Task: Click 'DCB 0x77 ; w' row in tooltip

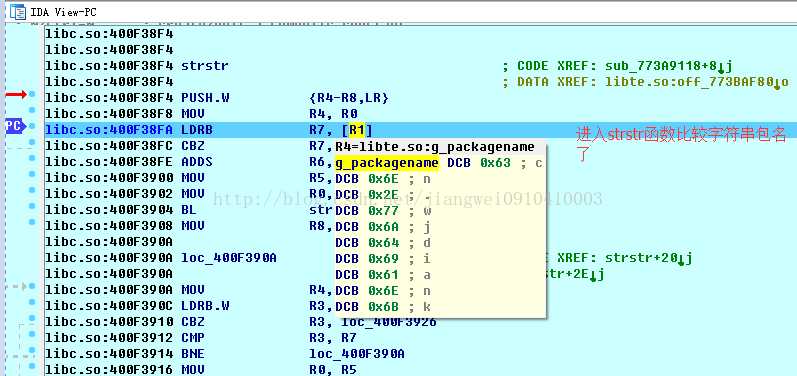Action: point(383,210)
